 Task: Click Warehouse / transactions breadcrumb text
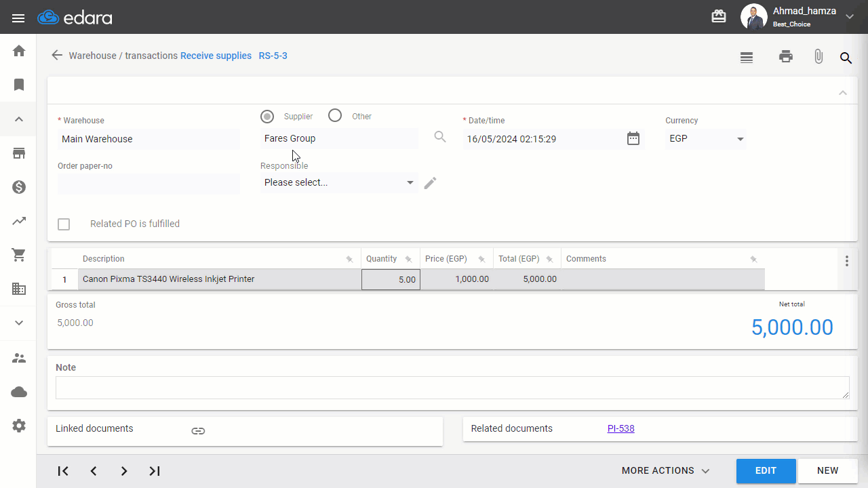[123, 56]
